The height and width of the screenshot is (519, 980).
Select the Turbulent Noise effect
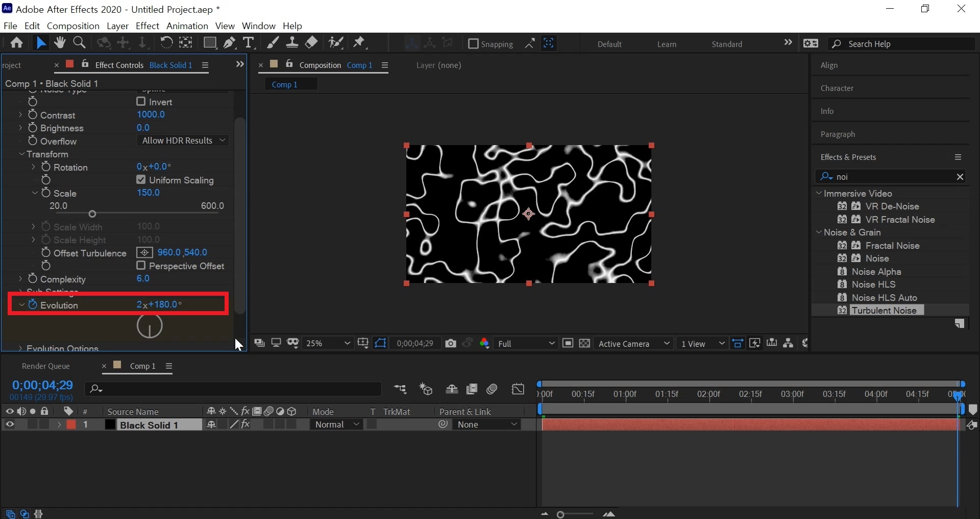(x=887, y=311)
